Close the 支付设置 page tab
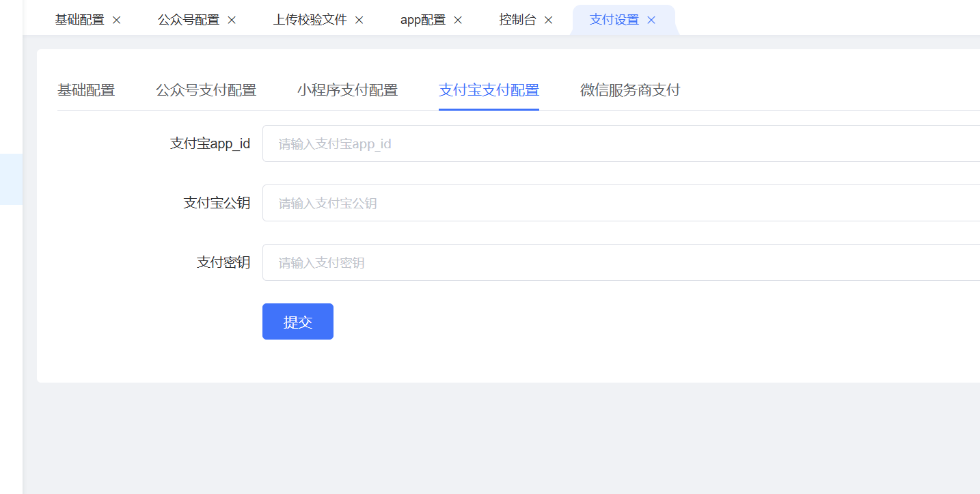Viewport: 980px width, 494px height. (x=651, y=20)
